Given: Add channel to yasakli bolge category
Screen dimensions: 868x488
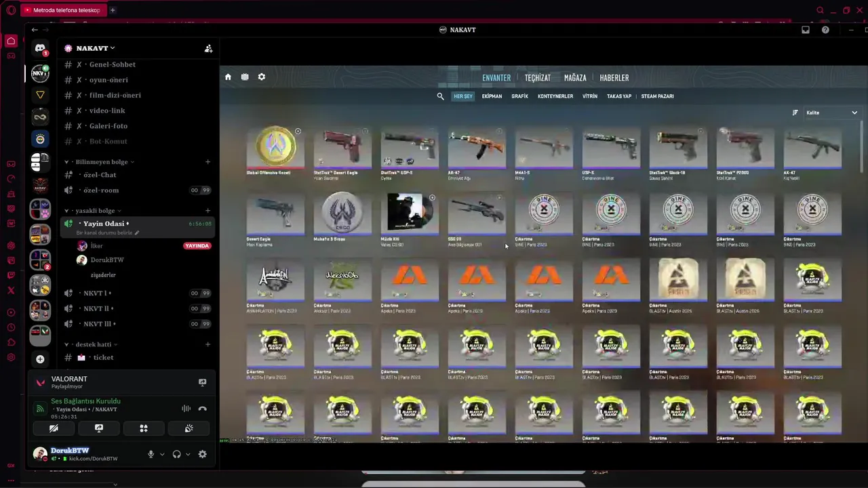Looking at the screenshot, I should (208, 211).
